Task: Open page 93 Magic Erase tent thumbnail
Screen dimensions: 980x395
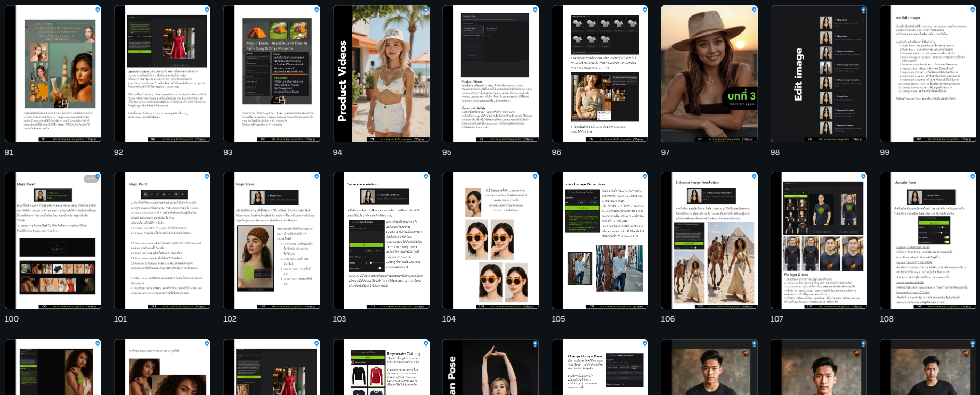Action: pyautogui.click(x=272, y=74)
